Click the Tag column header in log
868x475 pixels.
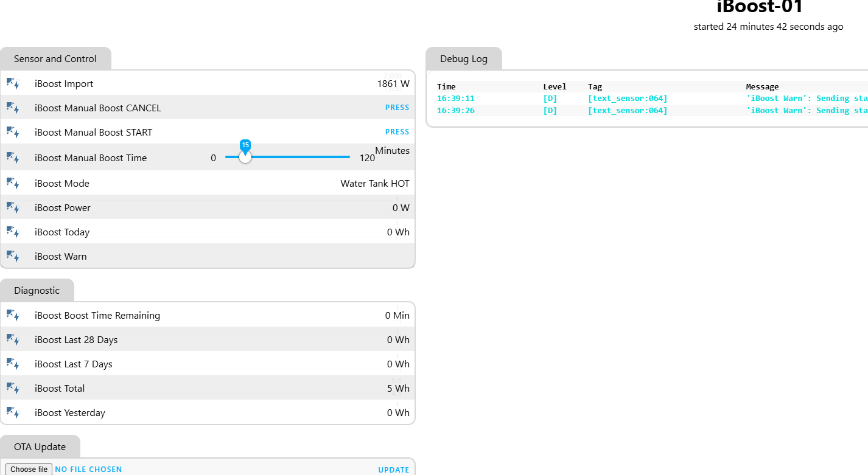pyautogui.click(x=595, y=87)
